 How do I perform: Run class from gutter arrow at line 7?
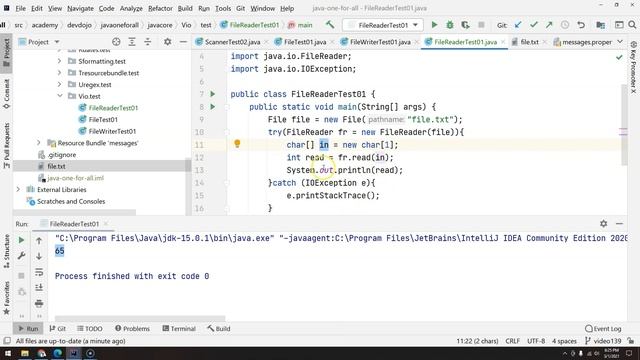213,94
